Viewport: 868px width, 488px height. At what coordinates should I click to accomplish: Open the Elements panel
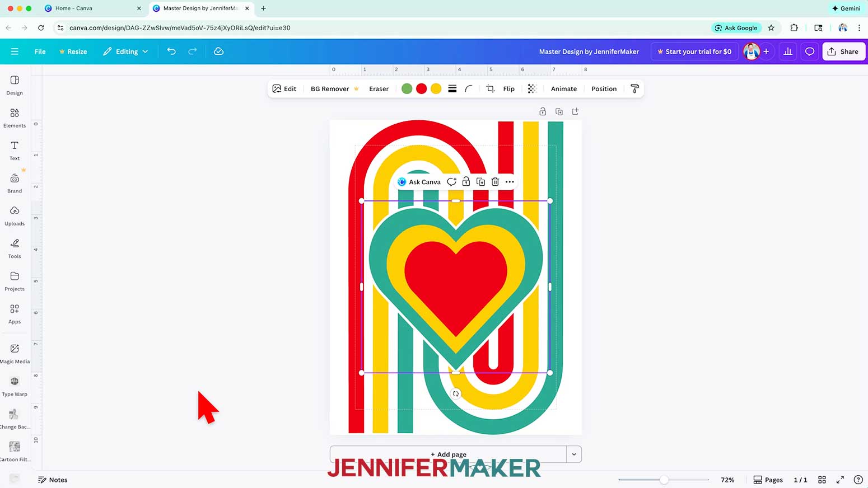(x=15, y=118)
